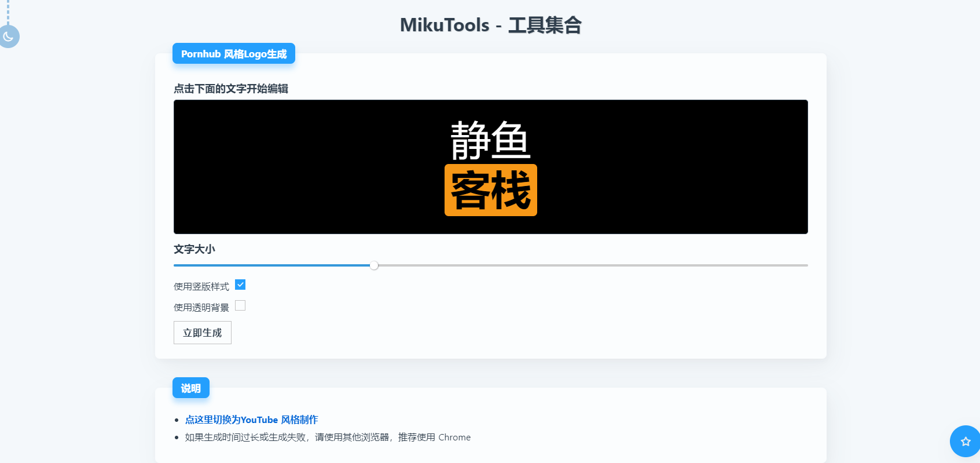The width and height of the screenshot is (980, 463).
Task: Click the 点击下面的文字开始编辑 heading
Action: pos(231,89)
